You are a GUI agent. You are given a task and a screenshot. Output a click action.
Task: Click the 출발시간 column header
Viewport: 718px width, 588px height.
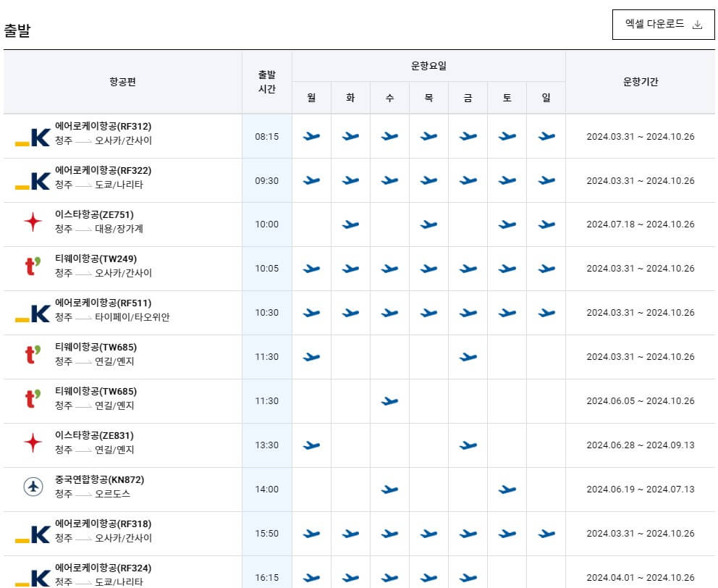pos(266,81)
